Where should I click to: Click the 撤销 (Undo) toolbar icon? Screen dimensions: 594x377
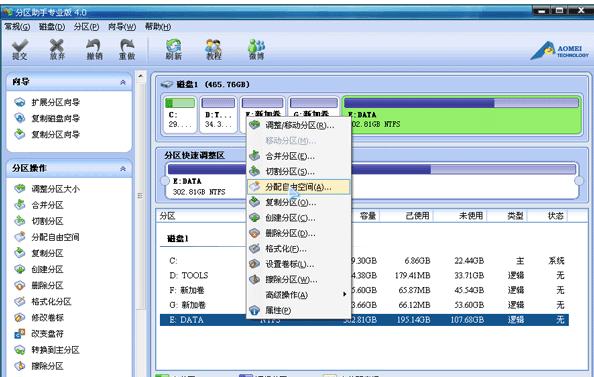[94, 50]
